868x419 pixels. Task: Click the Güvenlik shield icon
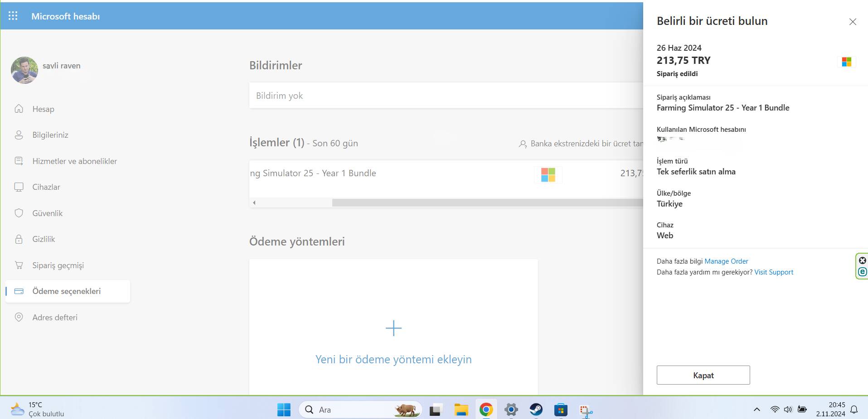[x=19, y=213]
